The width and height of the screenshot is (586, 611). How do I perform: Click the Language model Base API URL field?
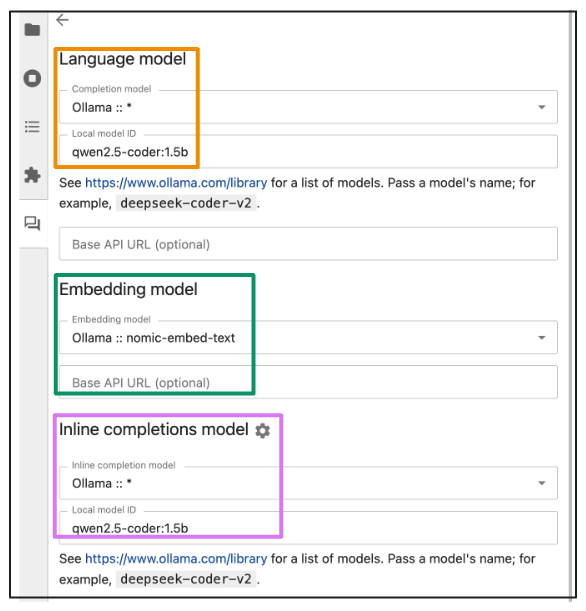(x=308, y=244)
